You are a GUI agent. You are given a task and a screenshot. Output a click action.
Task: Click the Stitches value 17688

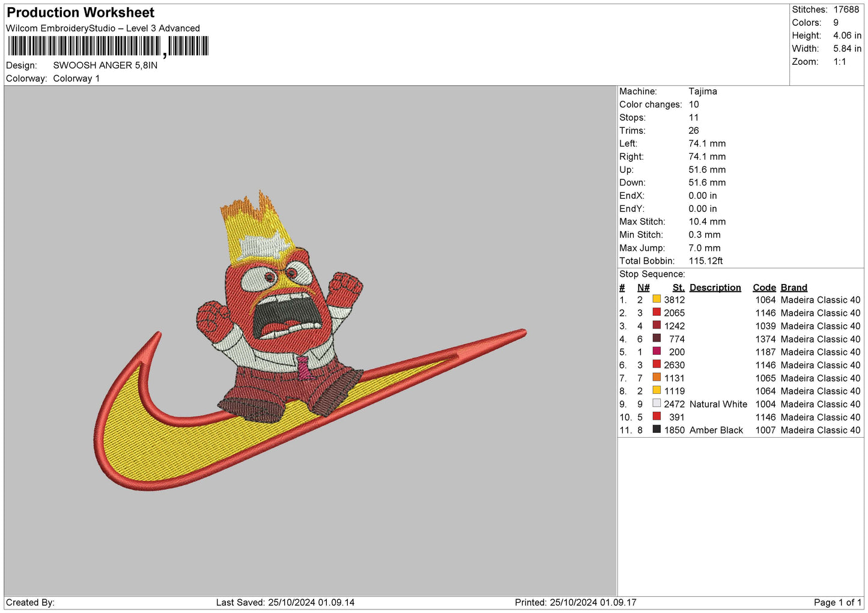click(846, 10)
